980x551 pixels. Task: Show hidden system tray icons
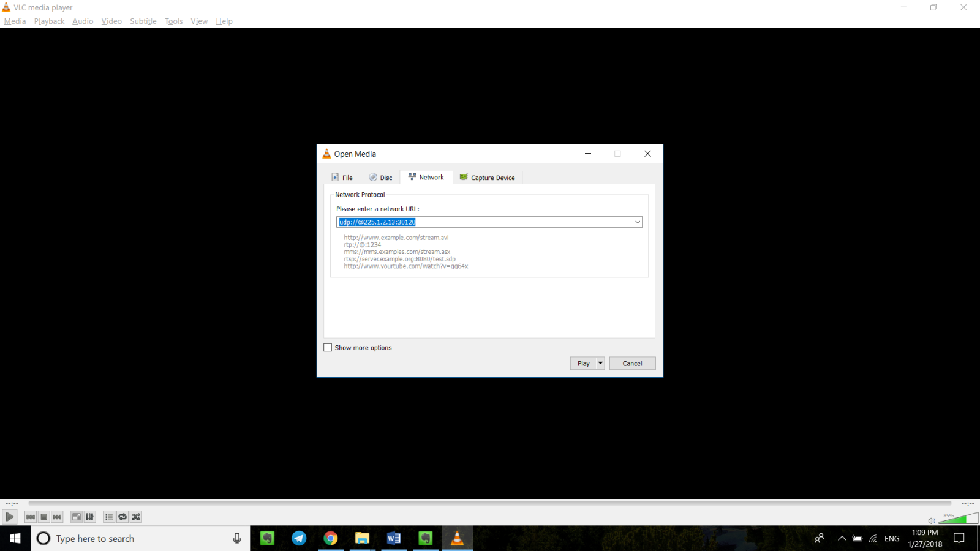[x=842, y=538]
